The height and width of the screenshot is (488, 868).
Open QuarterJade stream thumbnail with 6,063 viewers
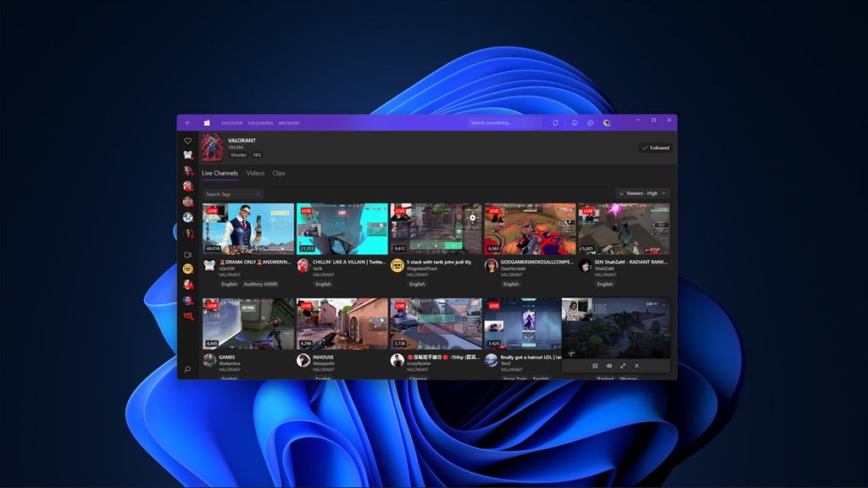tap(530, 229)
